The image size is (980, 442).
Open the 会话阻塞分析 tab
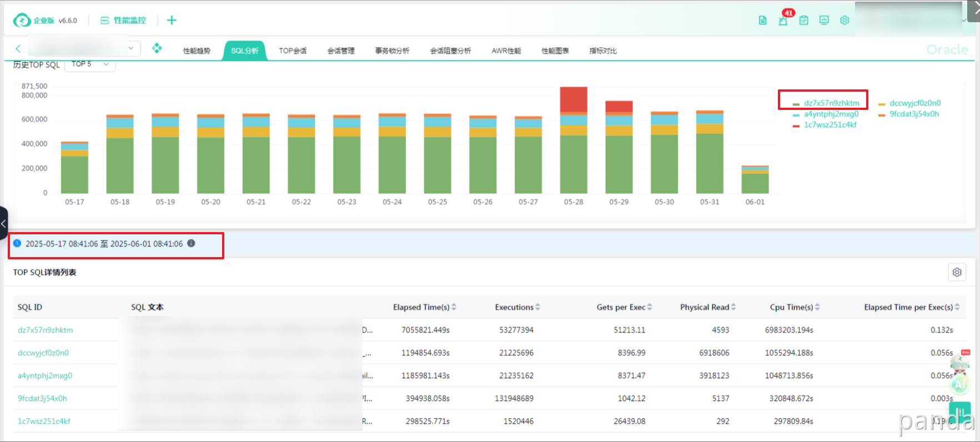tap(450, 51)
